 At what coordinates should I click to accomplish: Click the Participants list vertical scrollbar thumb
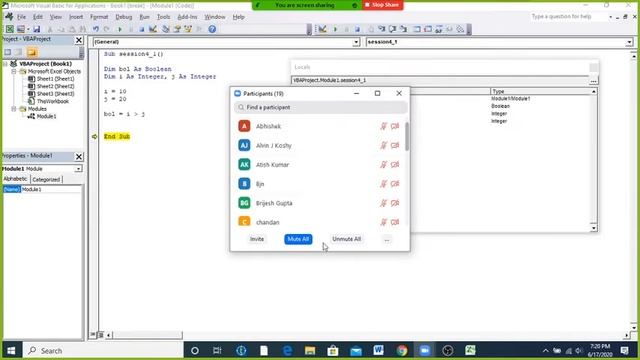click(x=407, y=136)
